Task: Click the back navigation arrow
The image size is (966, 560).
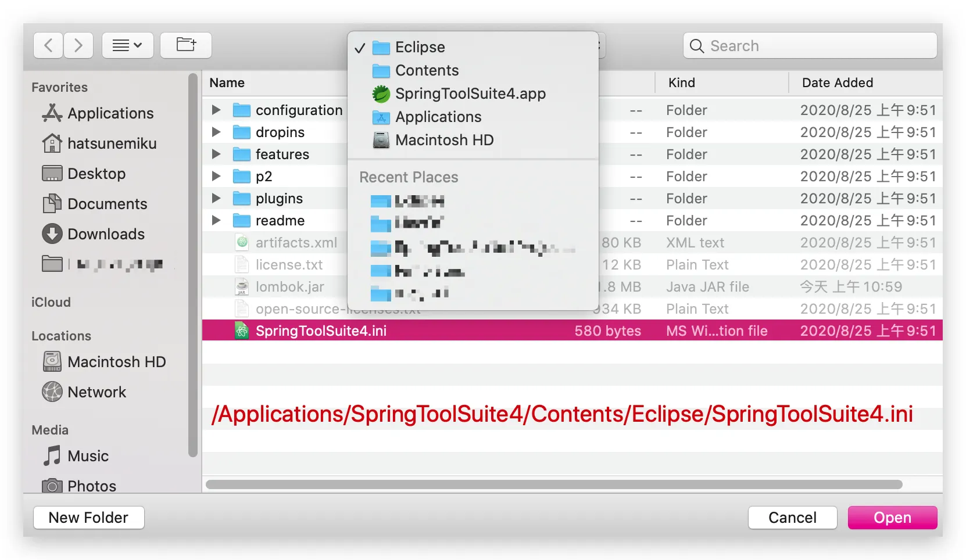Action: point(49,45)
